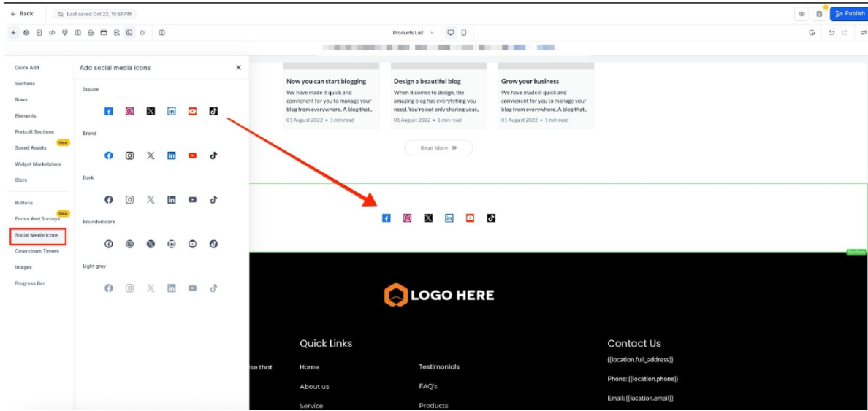Open the custom code icon in toolbar

[52, 33]
